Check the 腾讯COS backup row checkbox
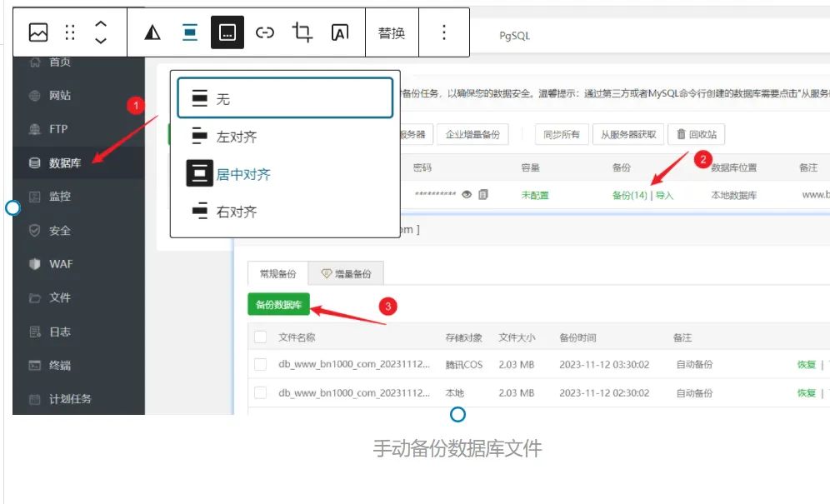Screen dimensions: 830x504 [261, 364]
